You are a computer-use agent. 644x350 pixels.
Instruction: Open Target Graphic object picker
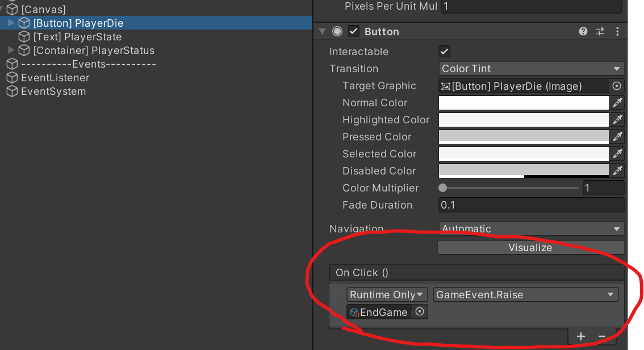pyautogui.click(x=617, y=86)
